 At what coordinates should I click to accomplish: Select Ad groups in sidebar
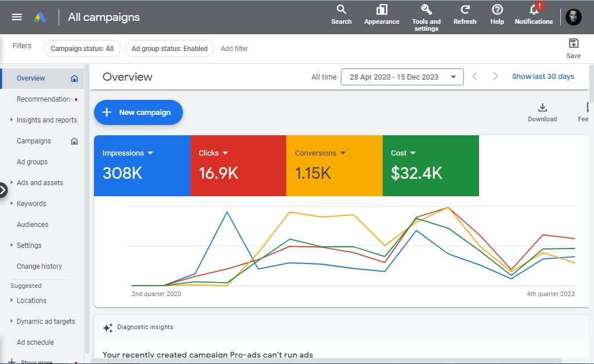coord(32,162)
